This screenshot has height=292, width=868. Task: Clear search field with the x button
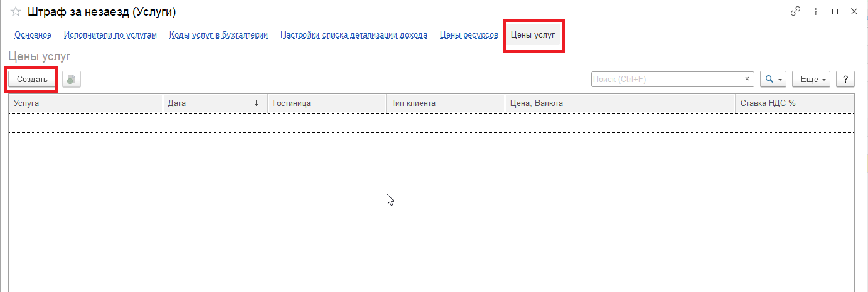(747, 80)
